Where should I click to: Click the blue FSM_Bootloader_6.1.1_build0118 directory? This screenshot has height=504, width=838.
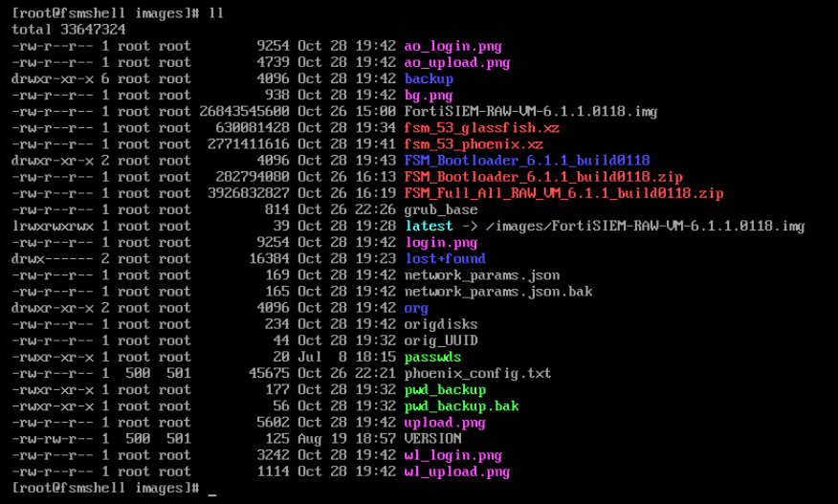[526, 161]
